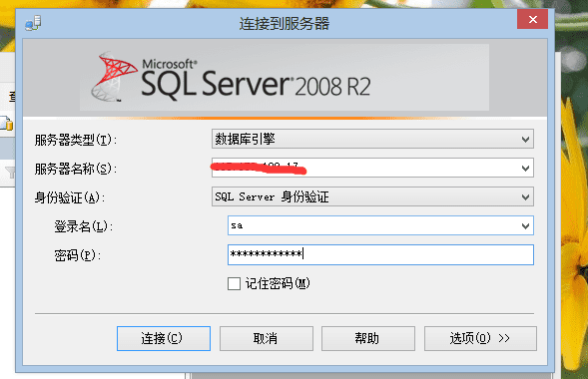Click the 连接到服务器 title bar text

285,24
